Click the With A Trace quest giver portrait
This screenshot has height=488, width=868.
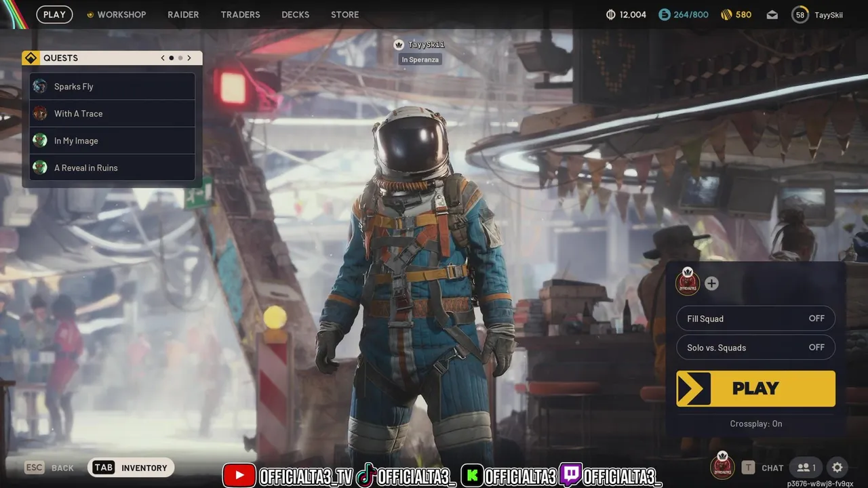40,113
